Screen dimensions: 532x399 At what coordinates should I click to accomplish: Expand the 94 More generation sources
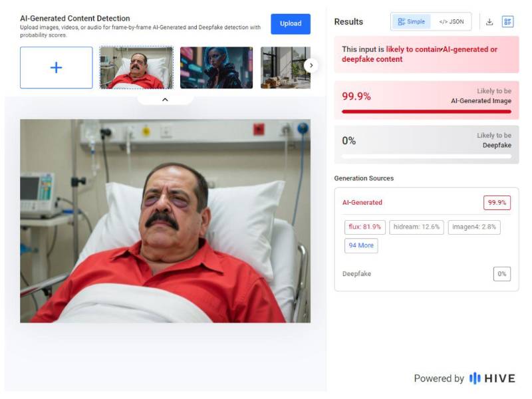(x=361, y=245)
